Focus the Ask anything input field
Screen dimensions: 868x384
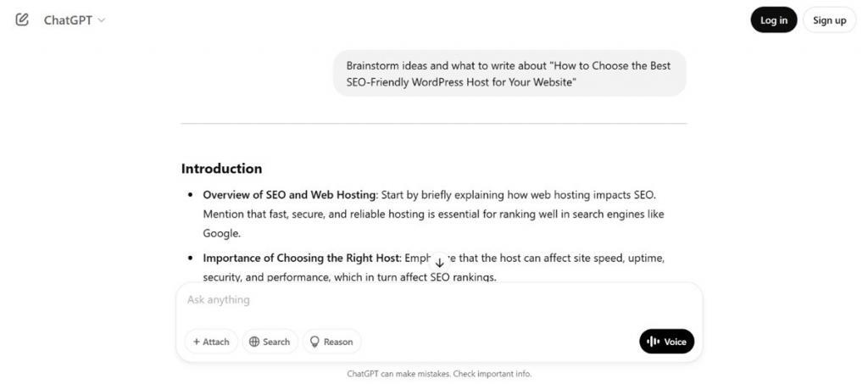click(x=424, y=300)
